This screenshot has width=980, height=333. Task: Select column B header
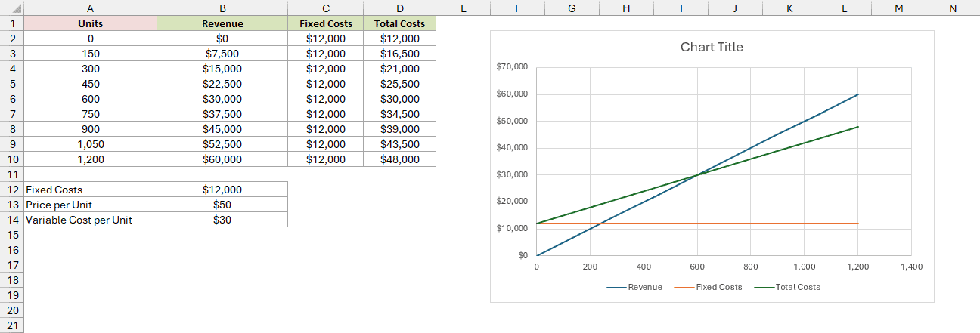pos(222,8)
